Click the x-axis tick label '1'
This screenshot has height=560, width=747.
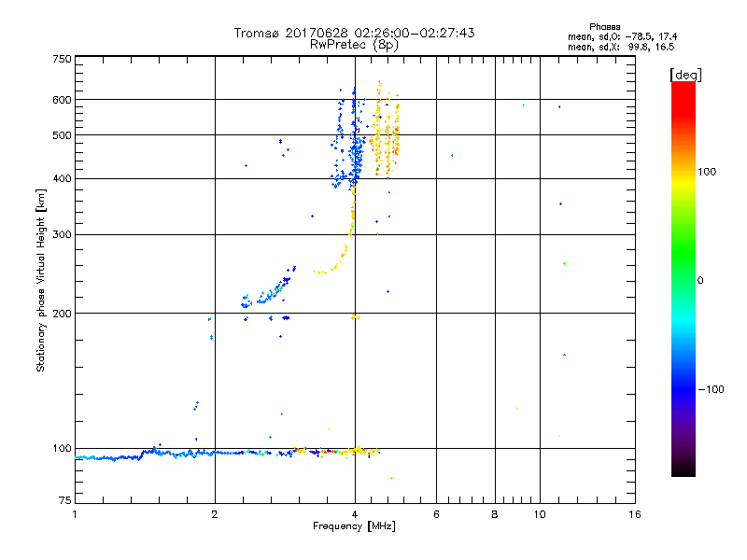coord(75,514)
